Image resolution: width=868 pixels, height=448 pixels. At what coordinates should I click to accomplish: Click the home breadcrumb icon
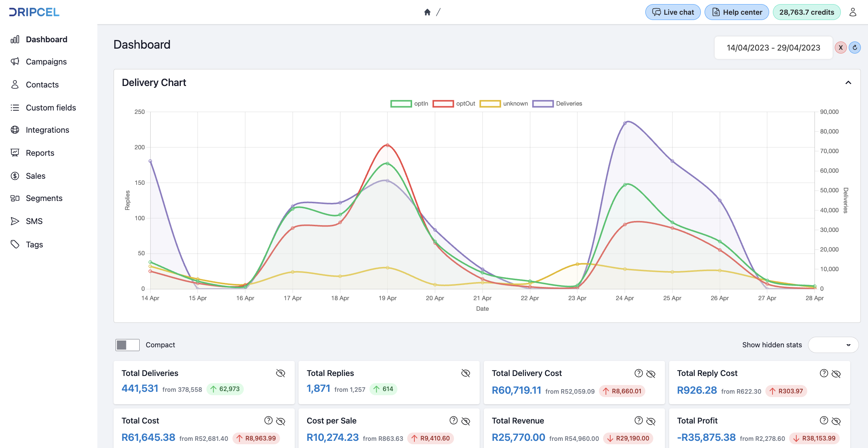pos(427,12)
